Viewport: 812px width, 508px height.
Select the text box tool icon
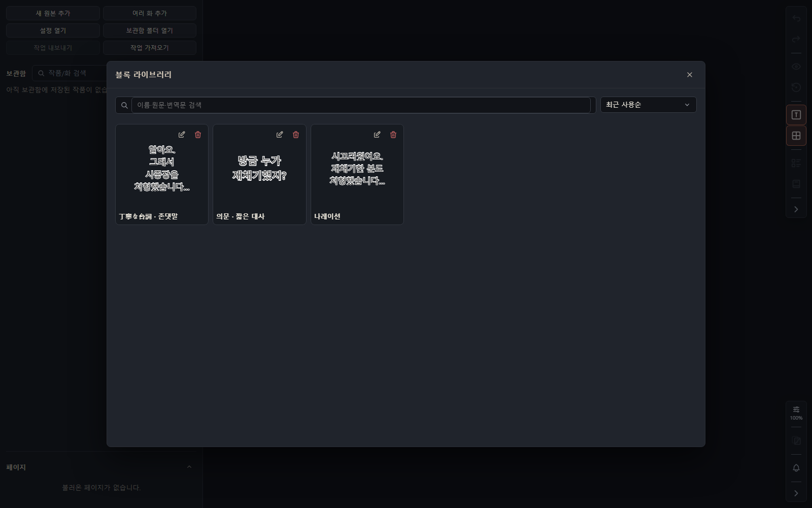[x=796, y=115]
